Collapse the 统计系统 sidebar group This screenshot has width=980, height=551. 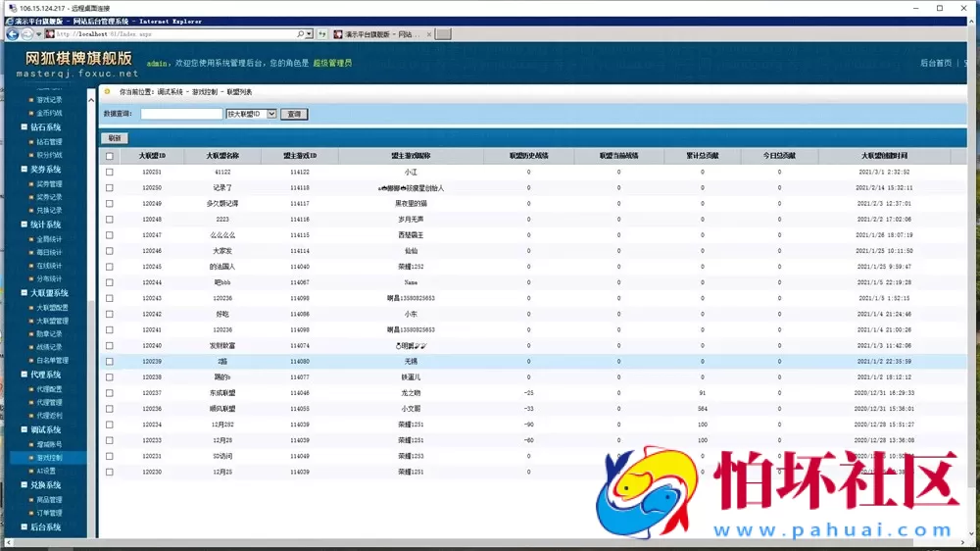click(x=24, y=224)
